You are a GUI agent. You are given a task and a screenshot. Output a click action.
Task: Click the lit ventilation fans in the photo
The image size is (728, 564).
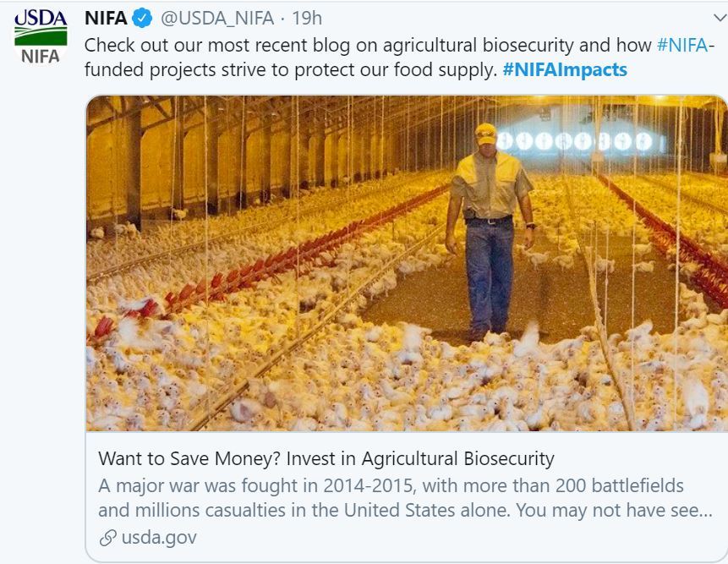click(x=577, y=141)
